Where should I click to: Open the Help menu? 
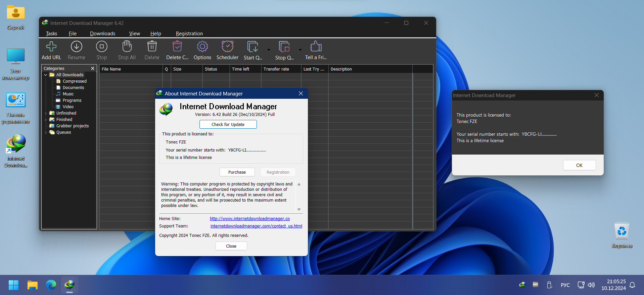[x=155, y=34]
